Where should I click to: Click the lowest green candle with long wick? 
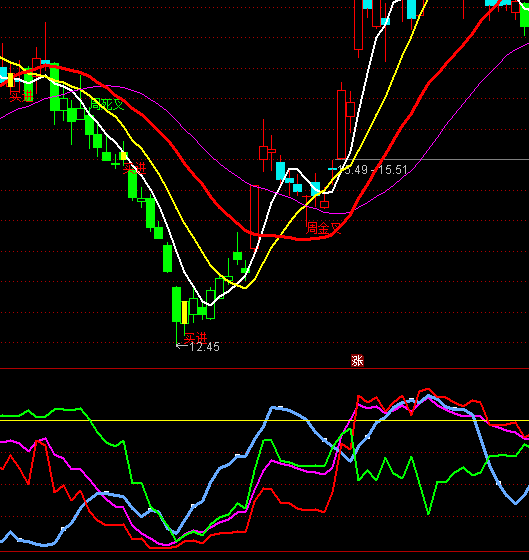coord(176,305)
